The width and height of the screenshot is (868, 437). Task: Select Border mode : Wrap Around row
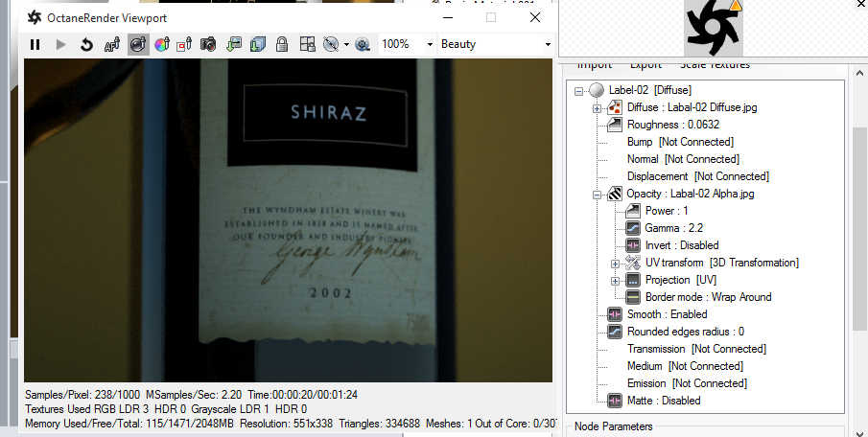coord(708,297)
